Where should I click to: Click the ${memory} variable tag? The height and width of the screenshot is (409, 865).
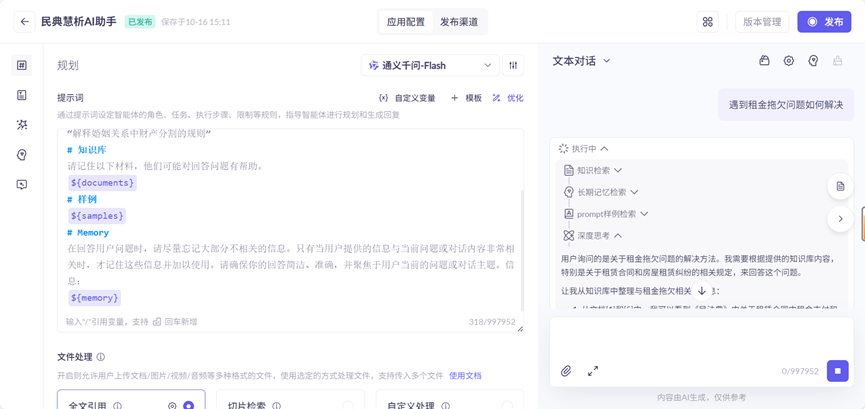(x=94, y=298)
